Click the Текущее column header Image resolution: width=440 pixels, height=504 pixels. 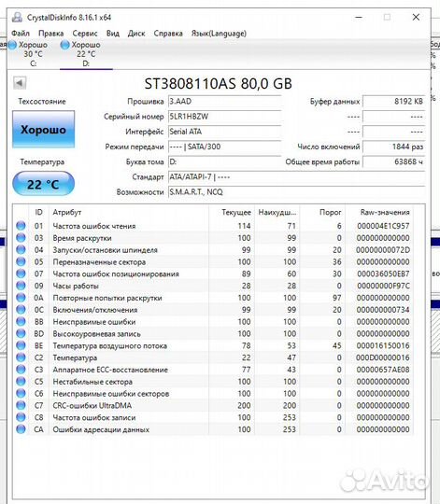click(x=232, y=212)
